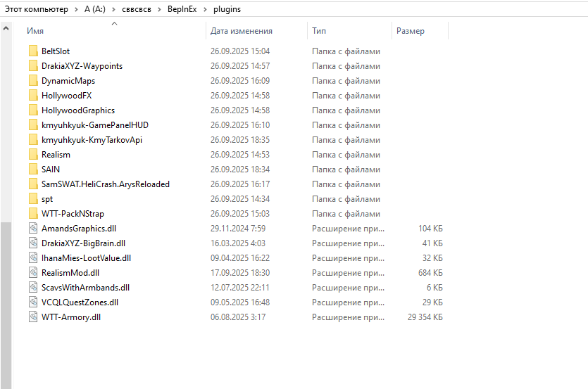Sort by 'Дата изменения' column header
Image resolution: width=588 pixels, height=389 pixels.
(241, 31)
